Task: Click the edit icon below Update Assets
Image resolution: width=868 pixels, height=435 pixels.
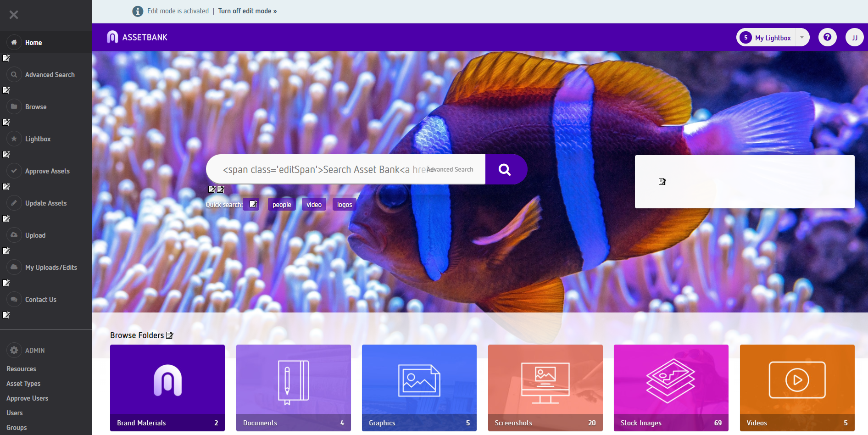Action: (x=6, y=219)
